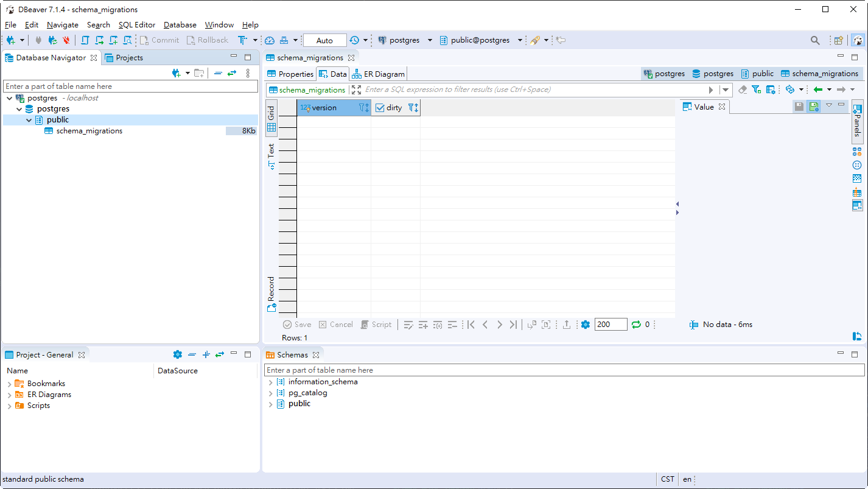Click the Schemas panel table name filter field
Image resolution: width=868 pixels, height=489 pixels.
click(x=564, y=370)
